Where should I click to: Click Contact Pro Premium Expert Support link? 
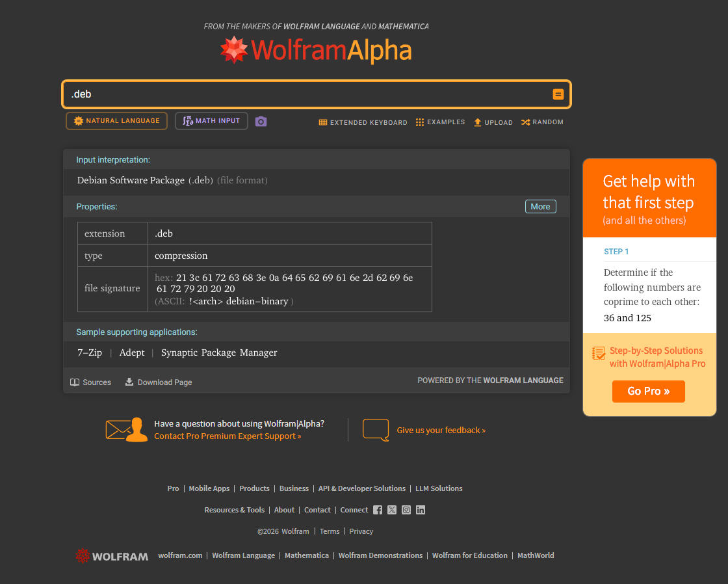tap(227, 436)
